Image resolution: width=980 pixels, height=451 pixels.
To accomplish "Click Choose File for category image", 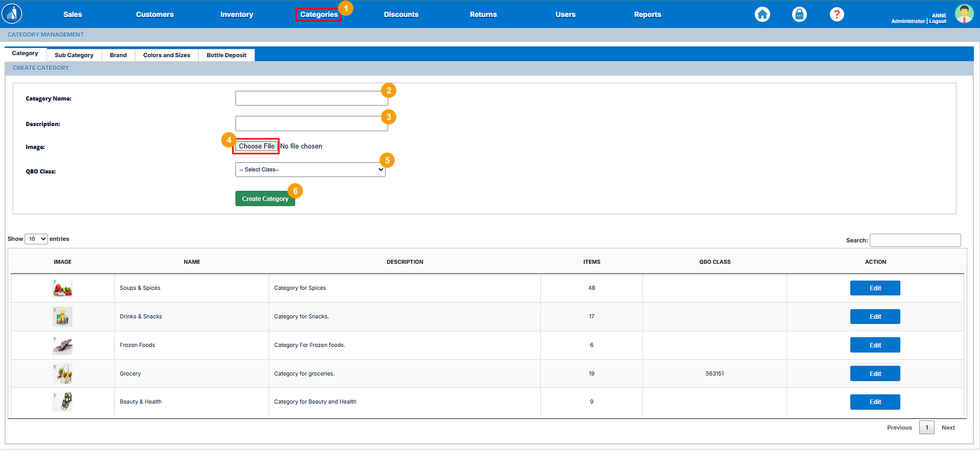I will click(x=256, y=146).
